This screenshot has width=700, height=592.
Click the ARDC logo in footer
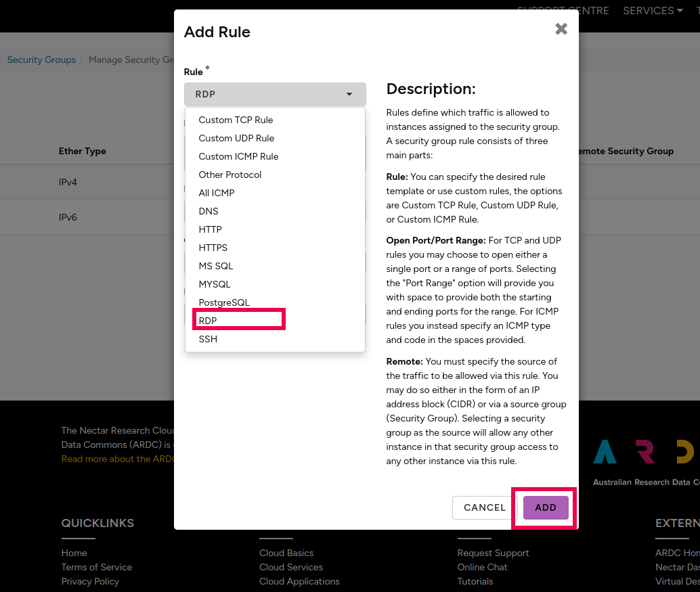[646, 462]
